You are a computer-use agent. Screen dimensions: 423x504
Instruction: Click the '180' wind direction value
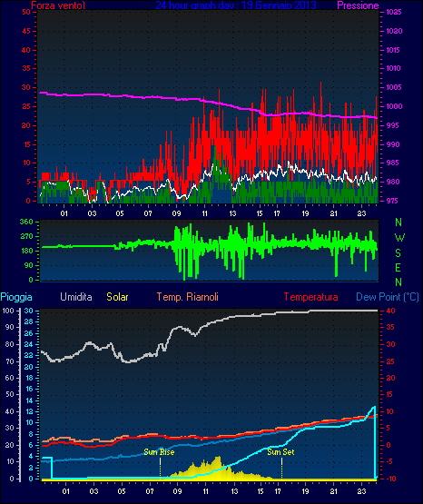26,251
